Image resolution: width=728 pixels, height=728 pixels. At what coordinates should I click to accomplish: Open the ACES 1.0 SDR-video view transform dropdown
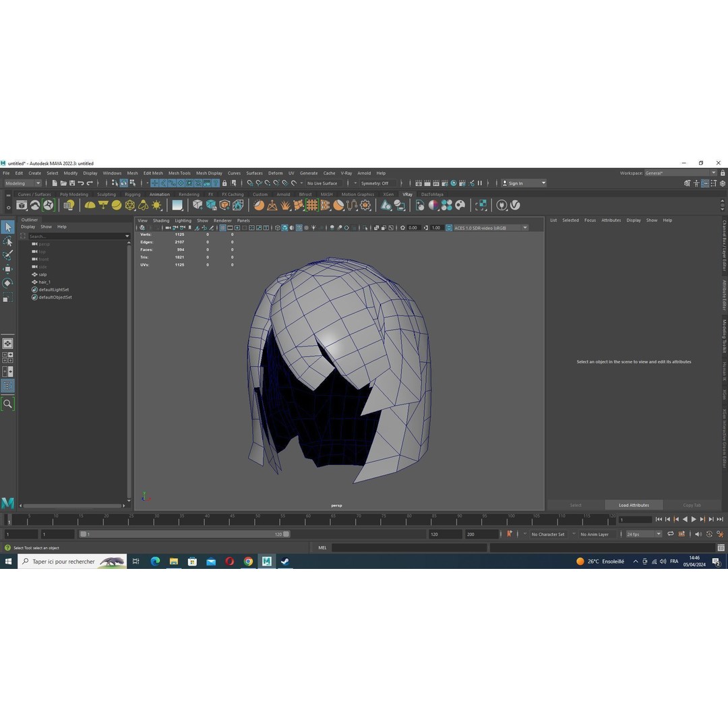(491, 228)
